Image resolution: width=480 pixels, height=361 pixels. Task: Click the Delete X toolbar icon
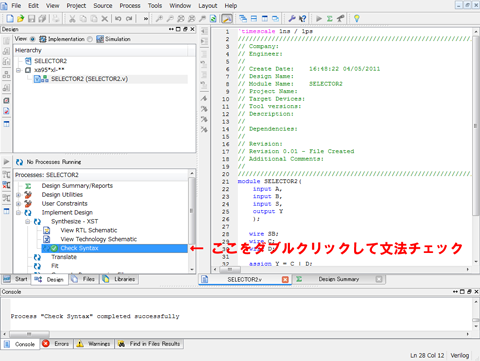[104, 19]
